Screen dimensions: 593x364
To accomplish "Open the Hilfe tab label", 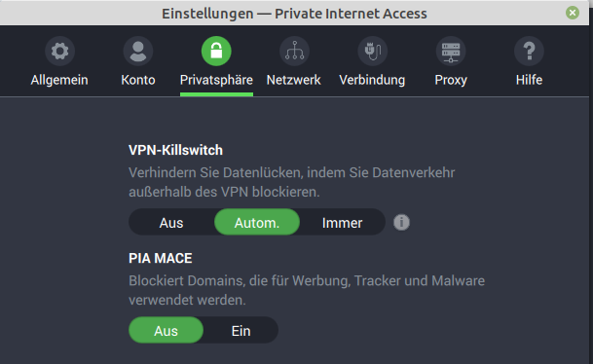I will (529, 80).
